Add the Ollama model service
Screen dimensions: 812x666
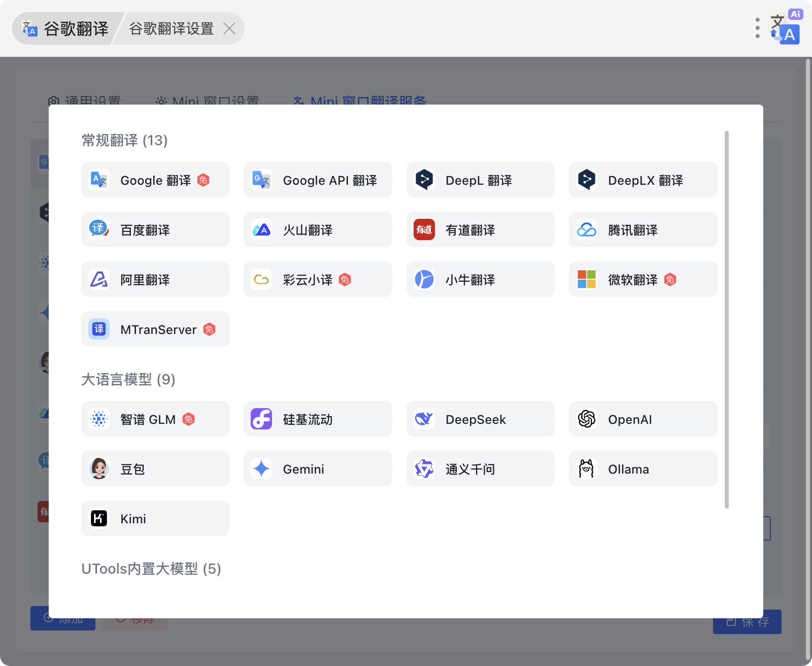643,469
